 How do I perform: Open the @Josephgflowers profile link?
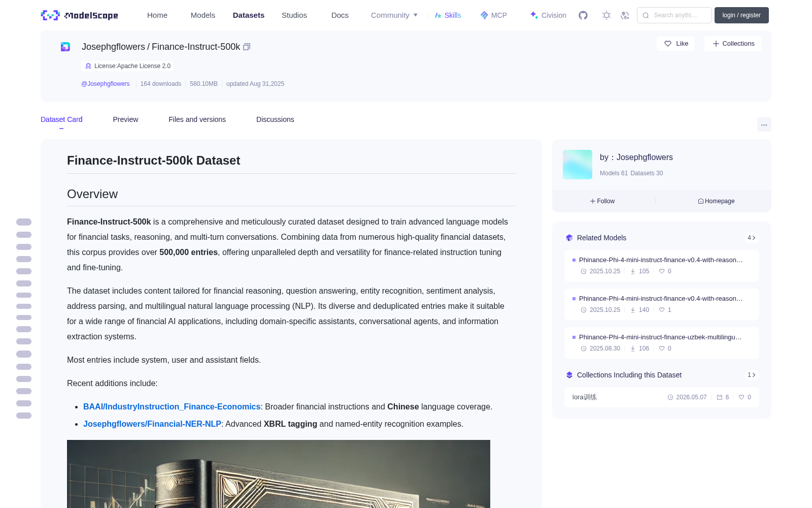pos(106,84)
